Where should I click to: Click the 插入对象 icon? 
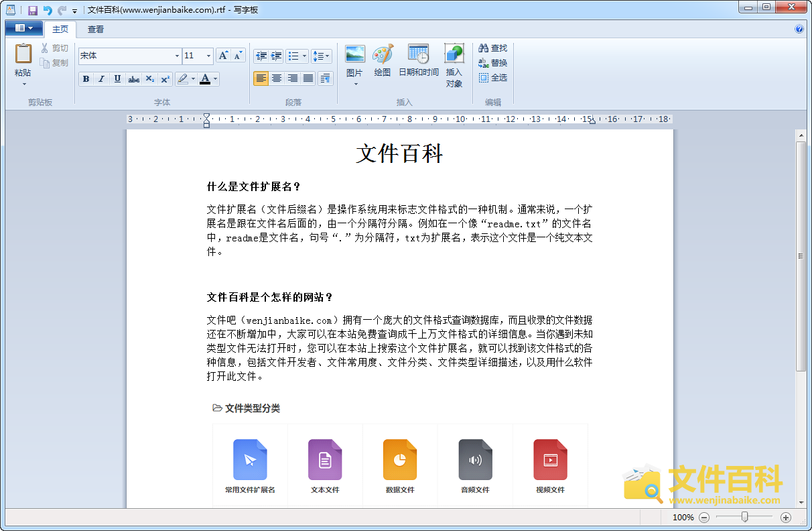[454, 54]
